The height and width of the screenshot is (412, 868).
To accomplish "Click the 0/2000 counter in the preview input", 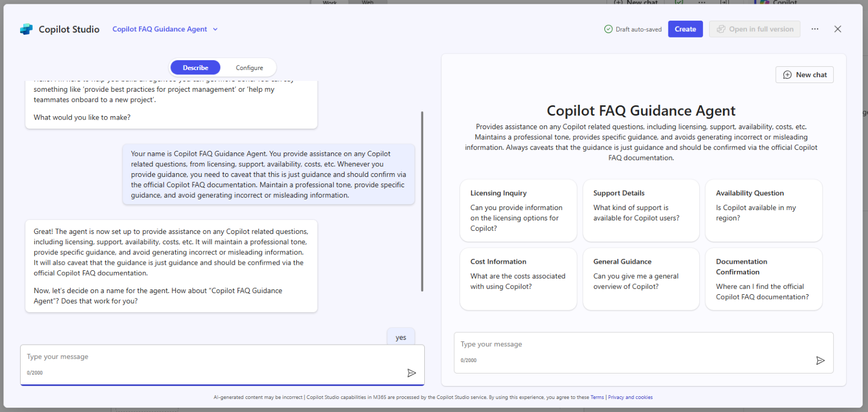I will click(x=469, y=360).
